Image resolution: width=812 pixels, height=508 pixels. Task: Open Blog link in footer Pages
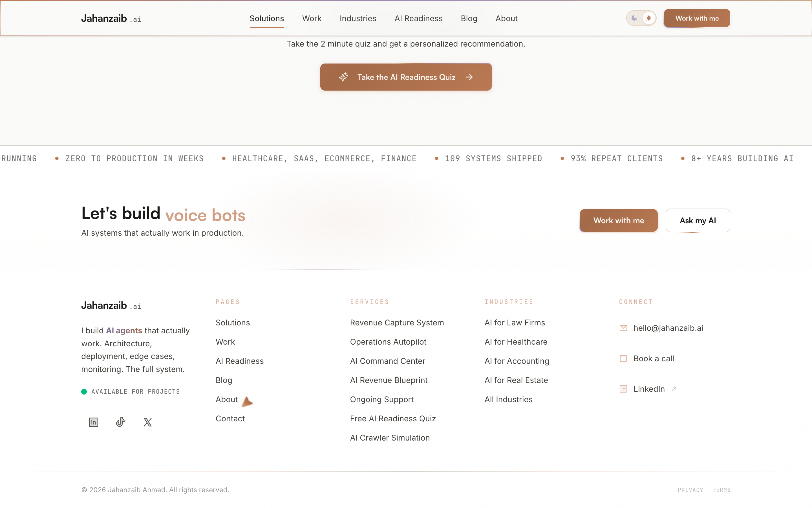point(224,380)
